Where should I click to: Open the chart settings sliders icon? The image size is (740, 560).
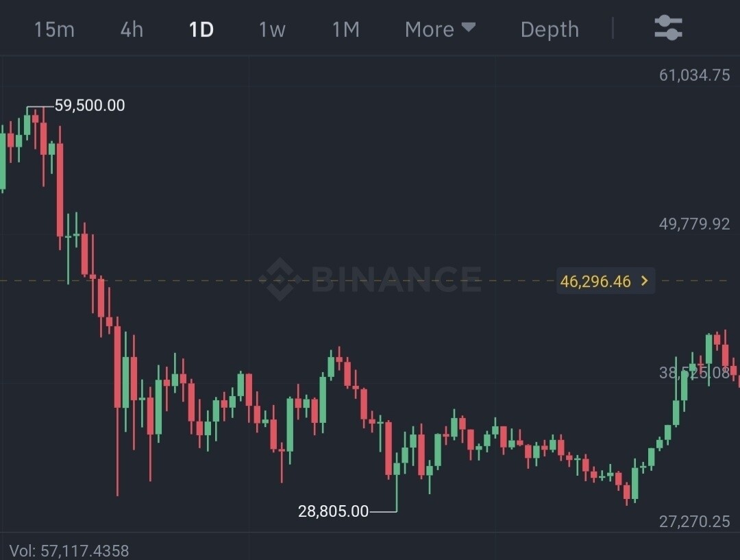click(668, 28)
